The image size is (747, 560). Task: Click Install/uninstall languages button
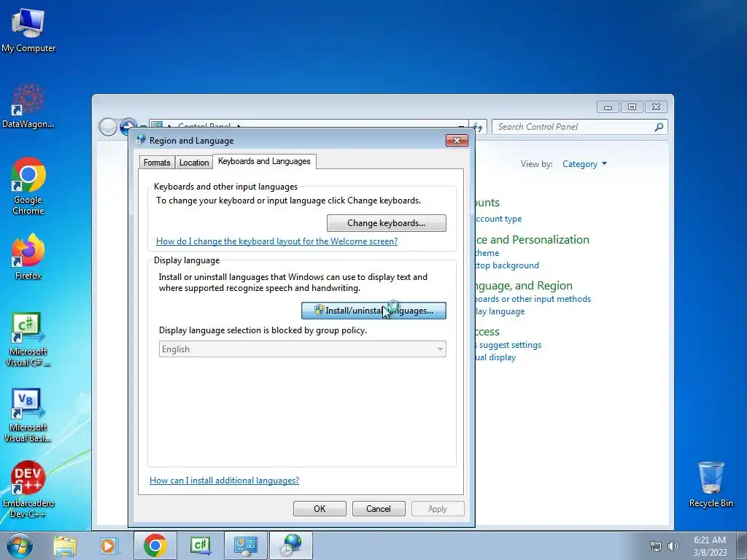pyautogui.click(x=373, y=311)
